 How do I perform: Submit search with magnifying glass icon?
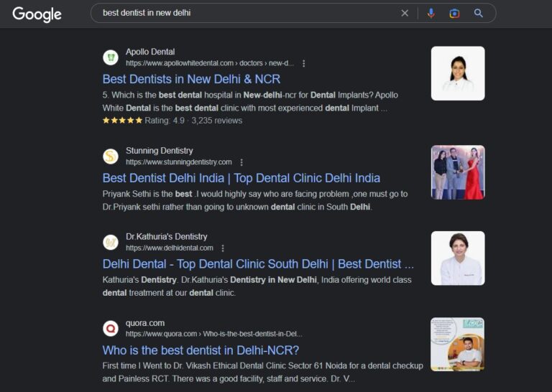pos(478,14)
